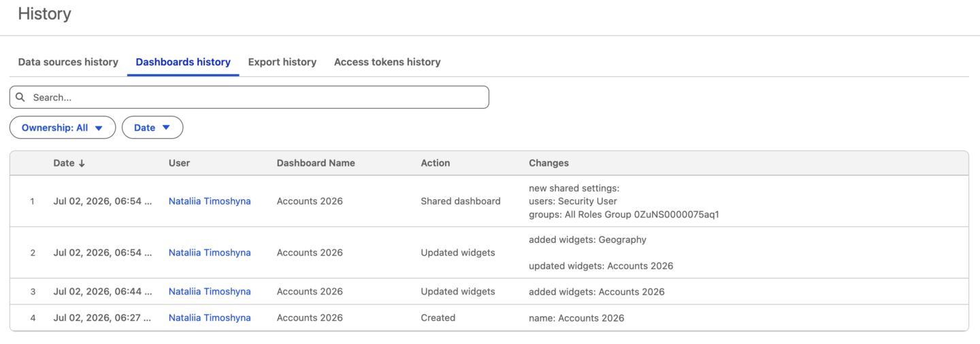Open the Ownership: All filter dropdown
This screenshot has width=980, height=344.
(x=63, y=128)
